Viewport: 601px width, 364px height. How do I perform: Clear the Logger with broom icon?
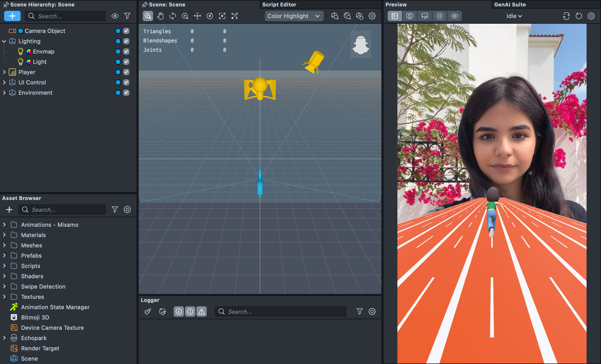[x=148, y=311]
